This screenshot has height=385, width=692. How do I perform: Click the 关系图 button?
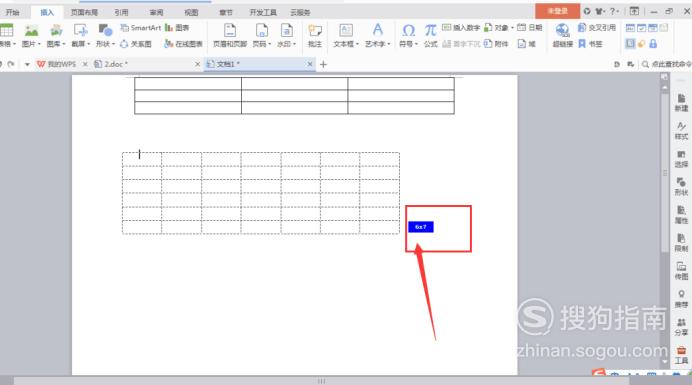136,44
